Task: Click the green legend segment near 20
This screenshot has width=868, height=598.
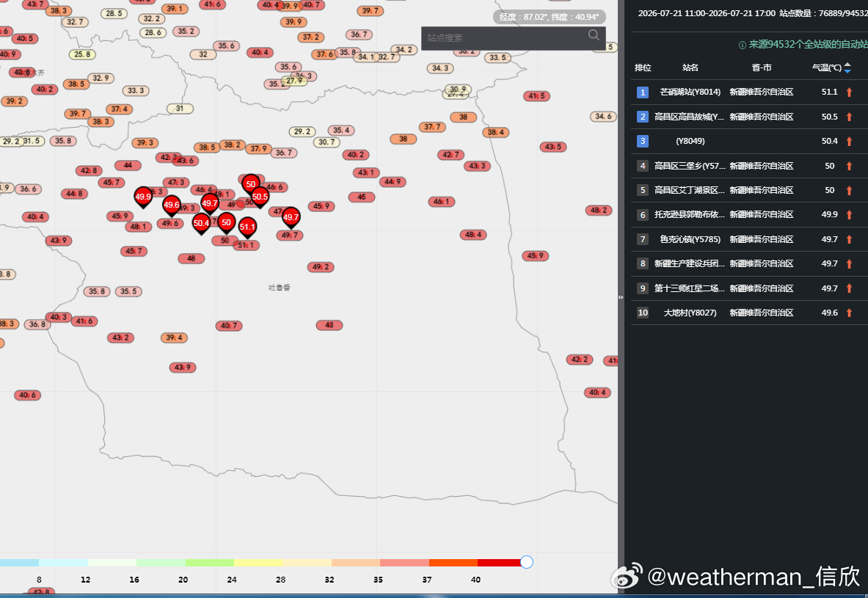Action: tap(210, 563)
